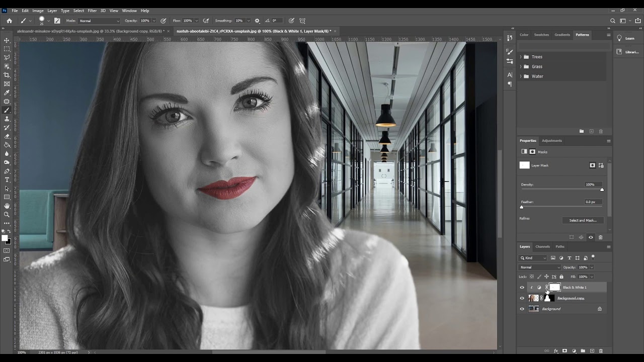Open the brush Mode dropdown

100,21
